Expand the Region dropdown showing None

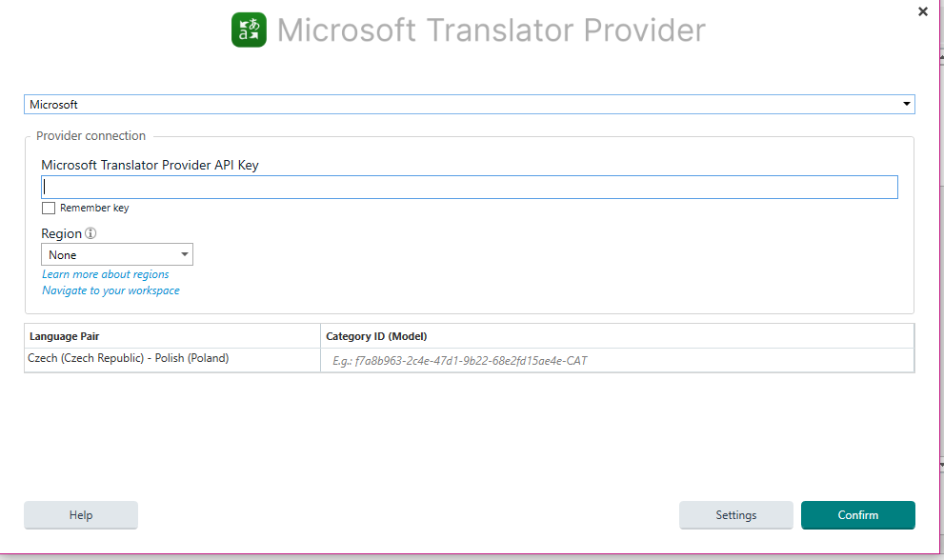pyautogui.click(x=117, y=254)
